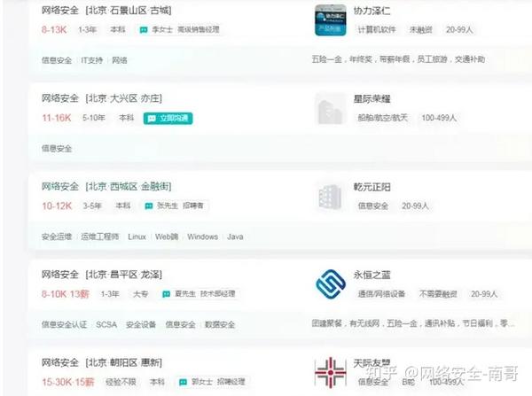Click the 通信/网络设备 industry label
Screen dimensions: 532x396
[381, 294]
